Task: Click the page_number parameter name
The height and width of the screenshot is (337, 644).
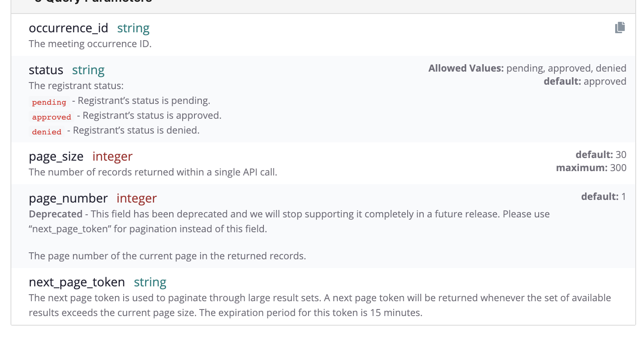Action: [x=68, y=199]
